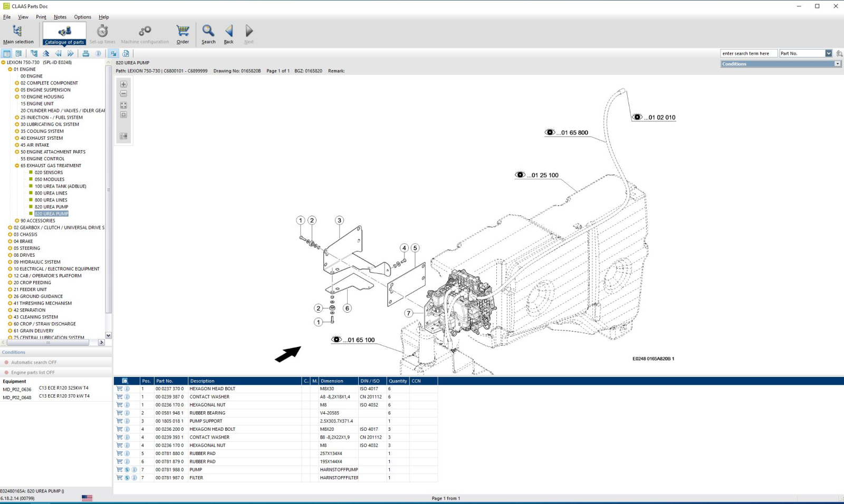
Task: Click the Search magnifier toolbar button
Action: click(x=208, y=34)
